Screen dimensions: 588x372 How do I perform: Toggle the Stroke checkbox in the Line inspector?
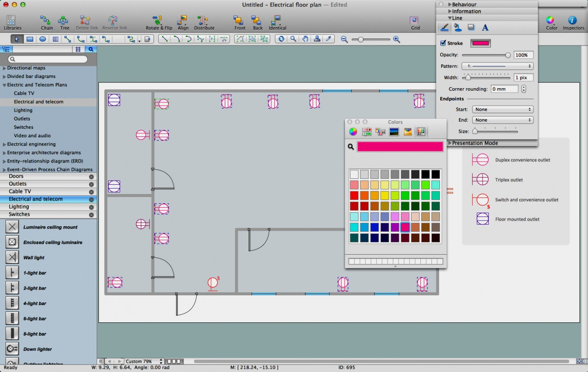pos(443,43)
